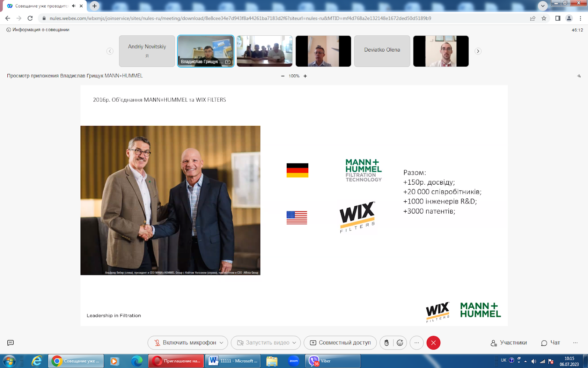
Task: Bookmark this page with the star icon
Action: (x=544, y=18)
